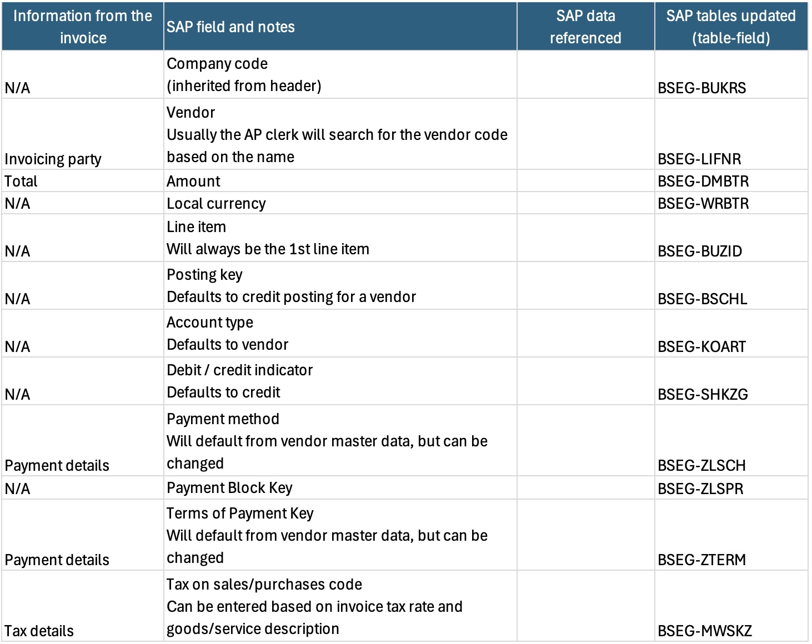The width and height of the screenshot is (812, 644).
Task: Click the BSEG-BUZID cell
Action: [x=731, y=238]
